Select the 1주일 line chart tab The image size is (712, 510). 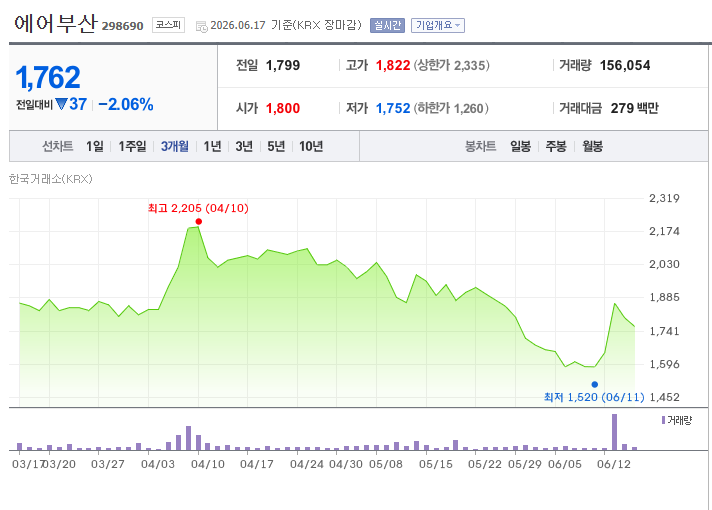(x=132, y=146)
